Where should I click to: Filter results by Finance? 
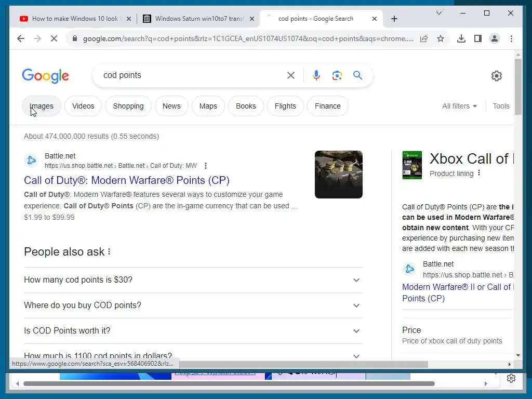tap(327, 106)
